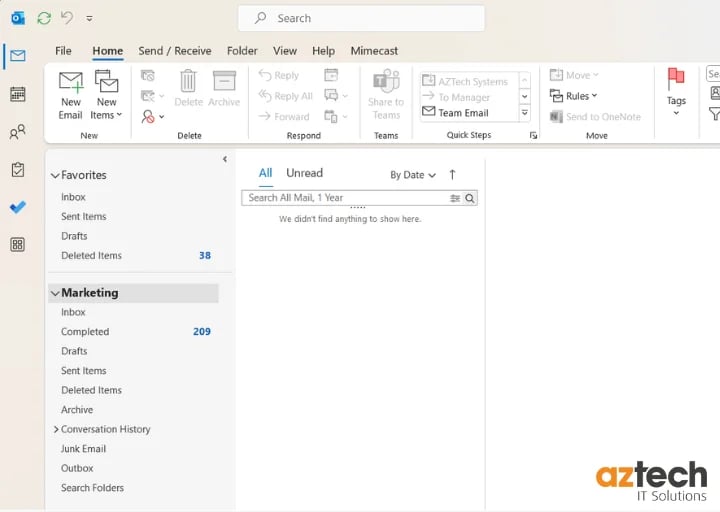The width and height of the screenshot is (720, 512).
Task: Open the File menu
Action: click(63, 51)
